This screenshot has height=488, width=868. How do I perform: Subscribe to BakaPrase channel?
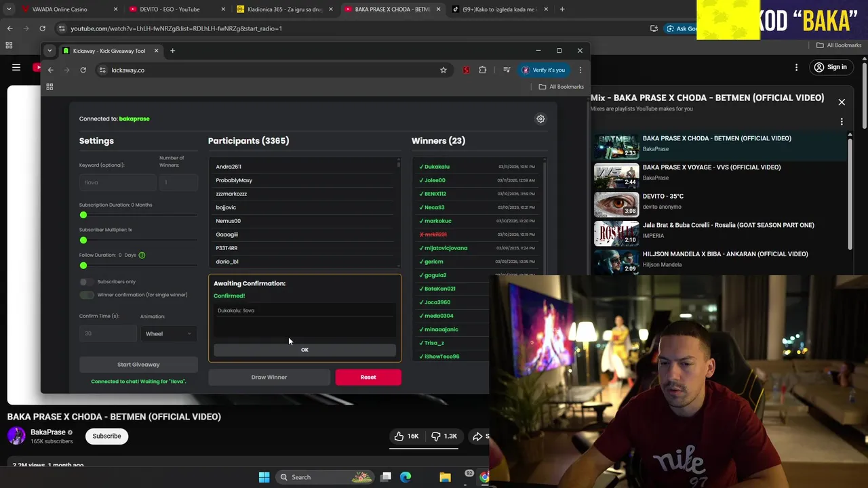point(106,436)
